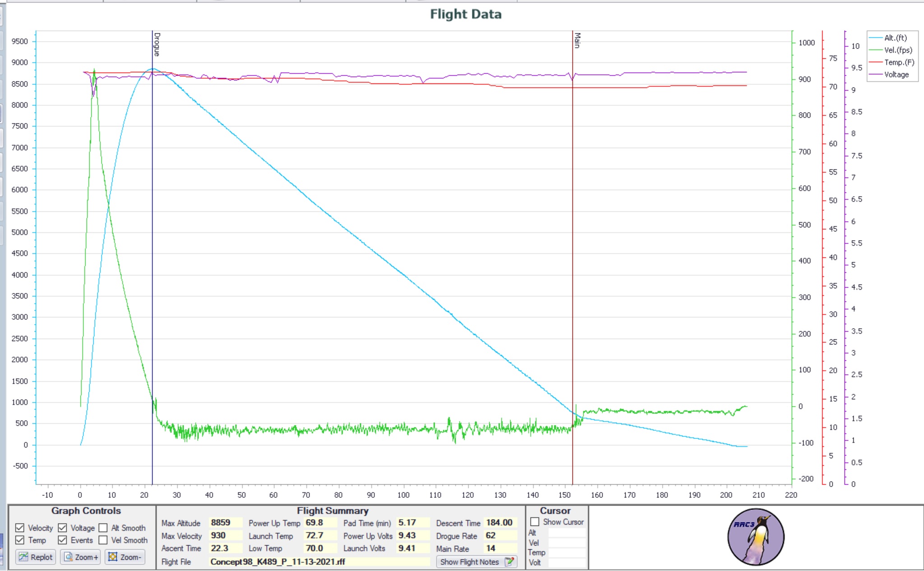This screenshot has width=924, height=571.
Task: Click the Flight File name field
Action: click(x=319, y=562)
